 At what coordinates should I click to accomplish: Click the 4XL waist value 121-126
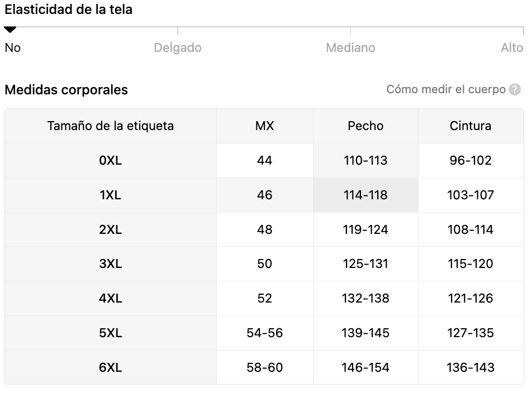[x=471, y=299]
